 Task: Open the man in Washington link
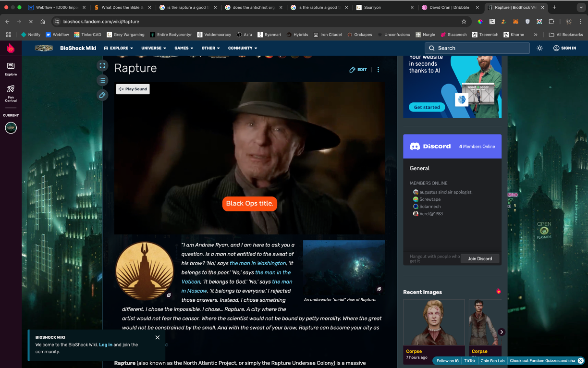258,263
